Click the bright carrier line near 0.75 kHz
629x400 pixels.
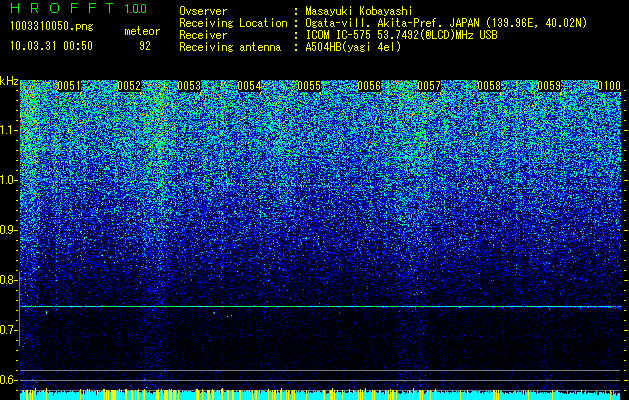[x=321, y=307]
